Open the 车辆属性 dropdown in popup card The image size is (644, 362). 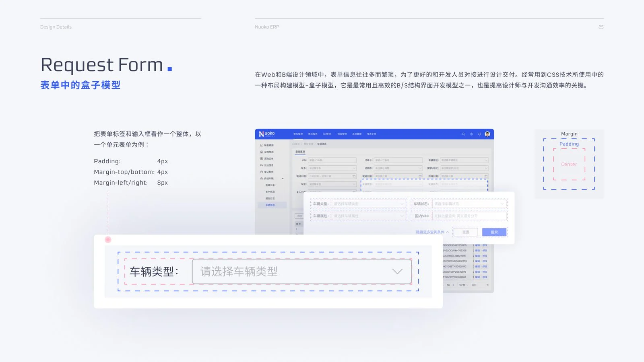point(368,216)
